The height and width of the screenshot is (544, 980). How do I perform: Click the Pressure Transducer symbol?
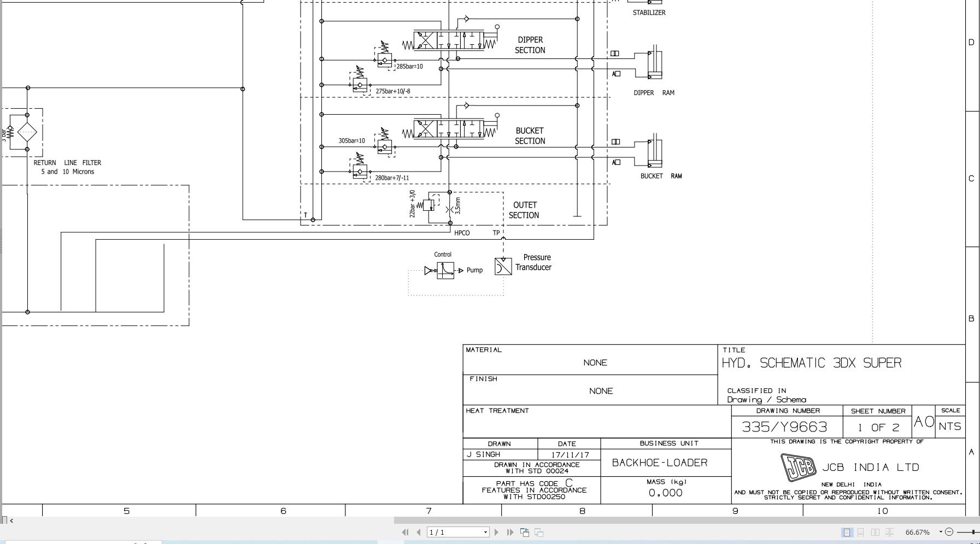point(503,266)
